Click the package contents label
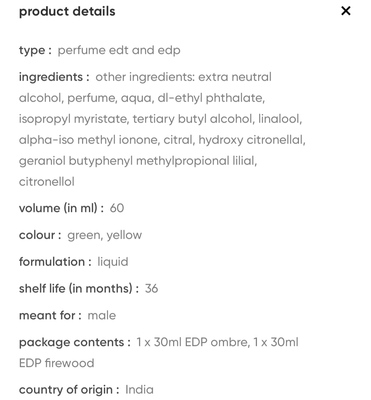 [x=75, y=343]
